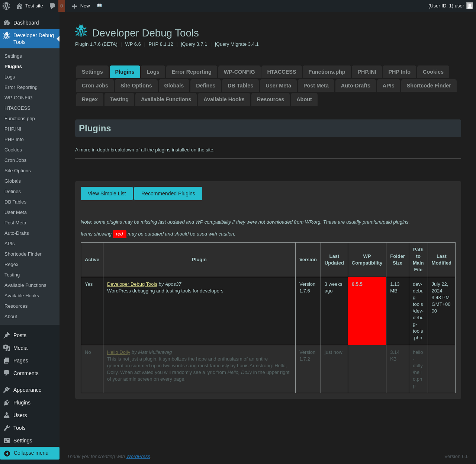
Task: Open Cron Jobs in sidebar submenu
Action: [x=16, y=160]
